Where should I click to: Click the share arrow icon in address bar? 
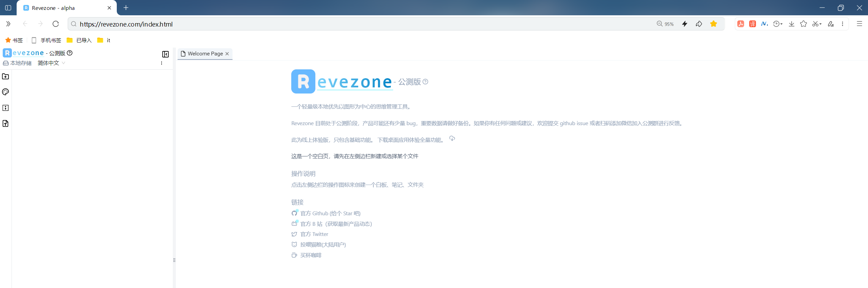[x=699, y=24]
